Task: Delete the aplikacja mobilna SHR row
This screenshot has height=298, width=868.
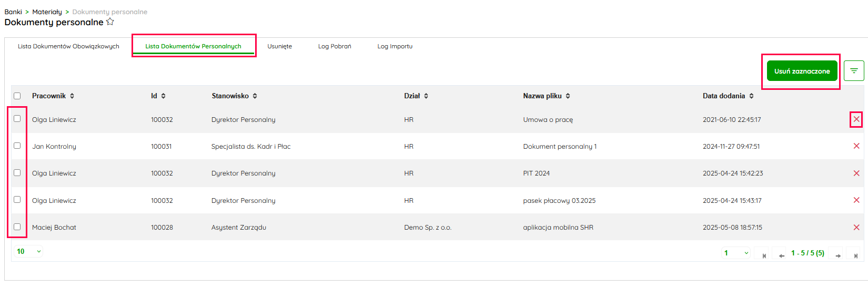Action: click(856, 227)
